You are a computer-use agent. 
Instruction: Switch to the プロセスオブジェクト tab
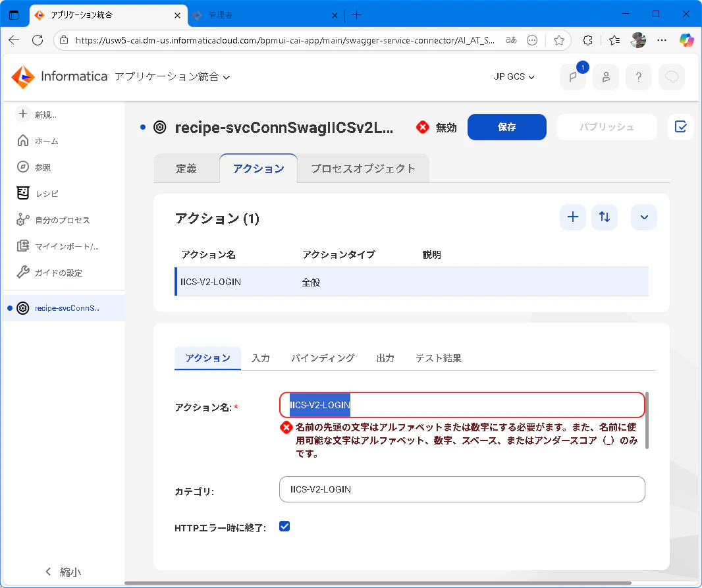coord(363,169)
